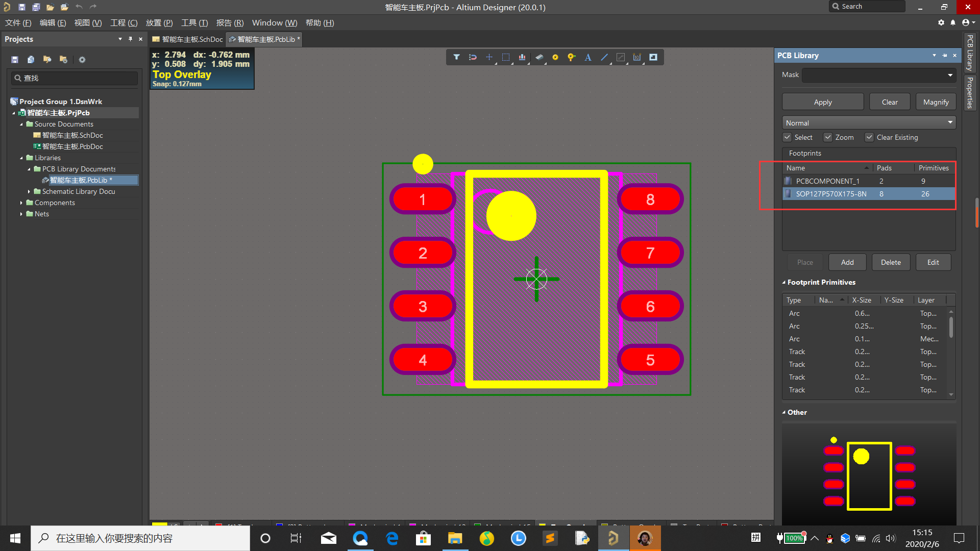Click the Magnify button

coord(936,102)
